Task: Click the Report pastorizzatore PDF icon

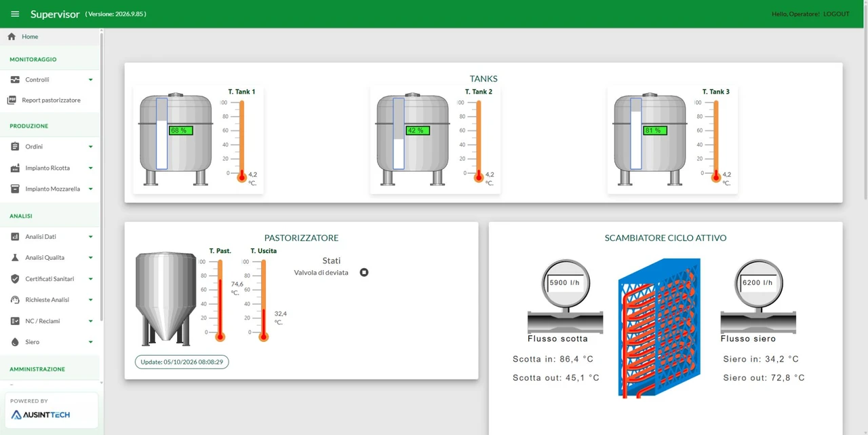Action: (x=12, y=100)
